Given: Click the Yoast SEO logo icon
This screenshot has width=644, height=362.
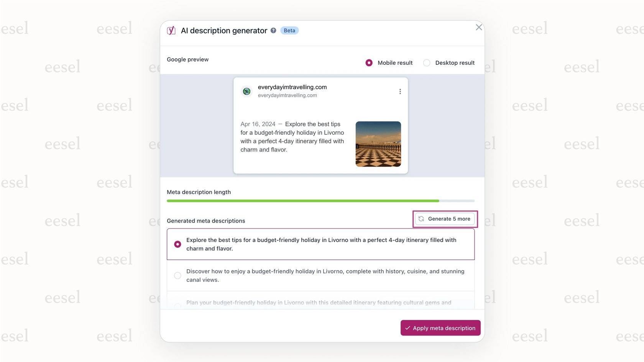Looking at the screenshot, I should [x=171, y=30].
